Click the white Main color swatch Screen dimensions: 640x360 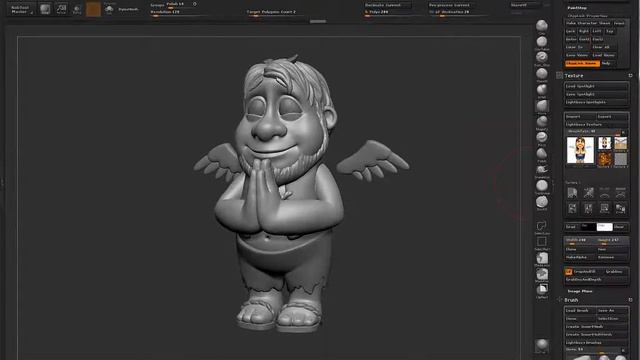click(x=604, y=227)
